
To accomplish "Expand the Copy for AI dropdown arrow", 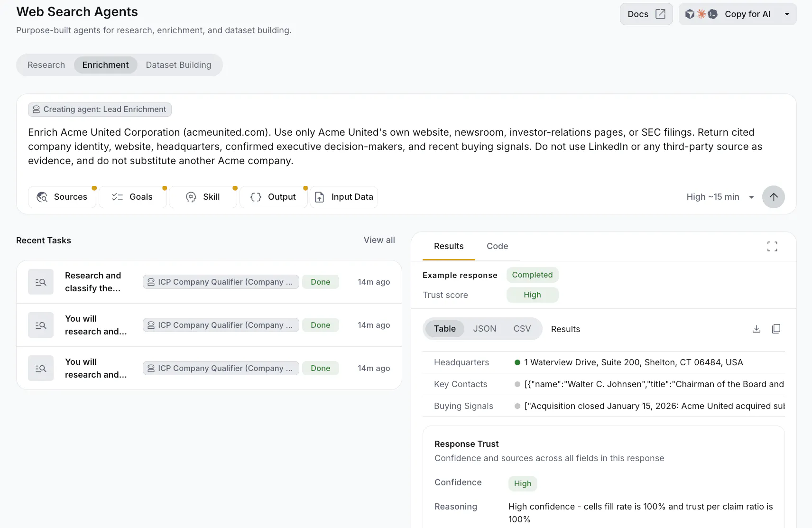I will pos(787,14).
